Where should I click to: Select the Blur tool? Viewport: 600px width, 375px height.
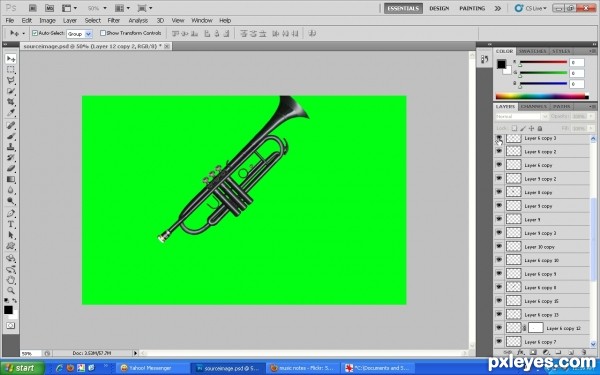point(11,190)
